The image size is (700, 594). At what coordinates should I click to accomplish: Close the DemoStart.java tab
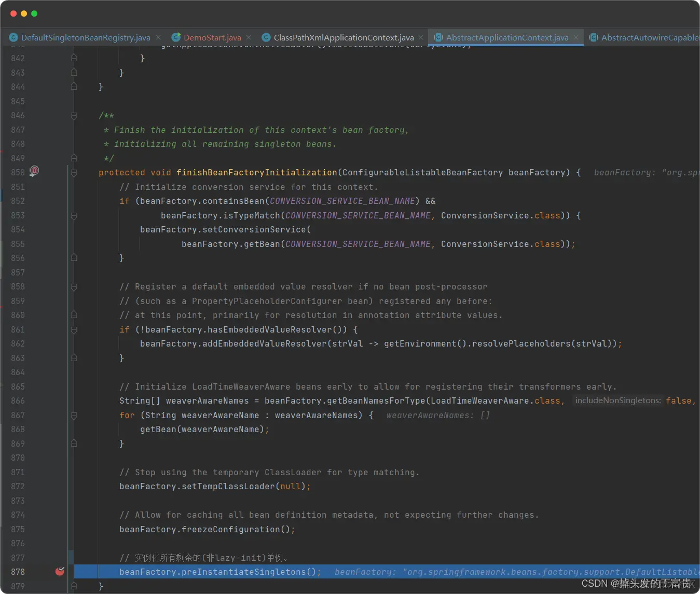pos(249,37)
